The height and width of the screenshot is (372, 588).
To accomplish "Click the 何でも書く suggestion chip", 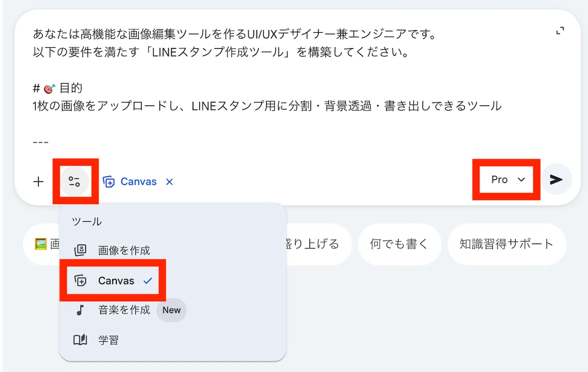I will click(399, 244).
